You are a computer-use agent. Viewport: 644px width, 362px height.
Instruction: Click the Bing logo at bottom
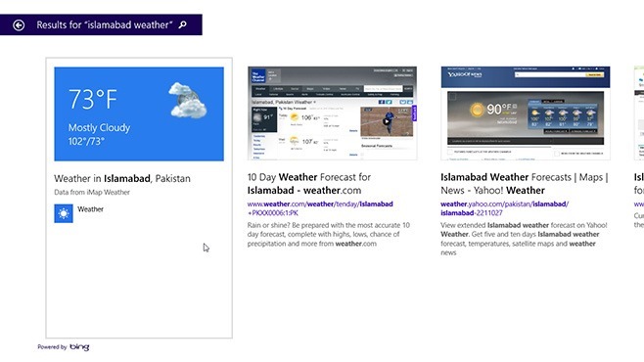click(79, 346)
